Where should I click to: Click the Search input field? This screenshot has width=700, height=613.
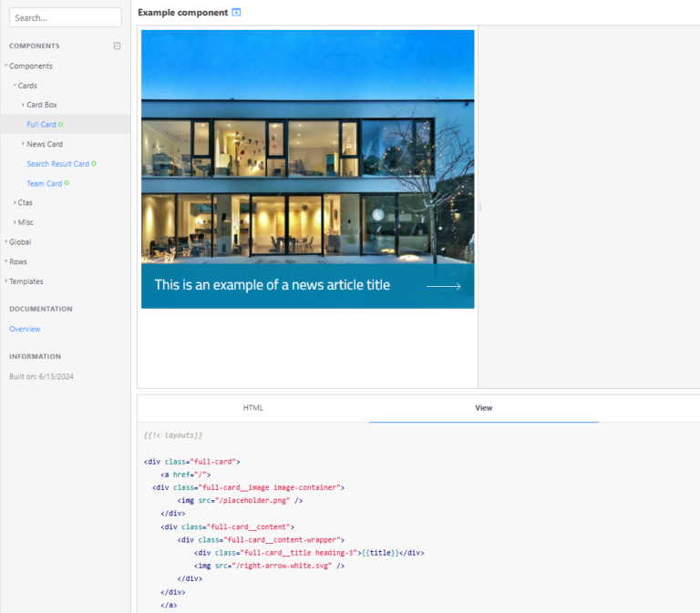(66, 18)
